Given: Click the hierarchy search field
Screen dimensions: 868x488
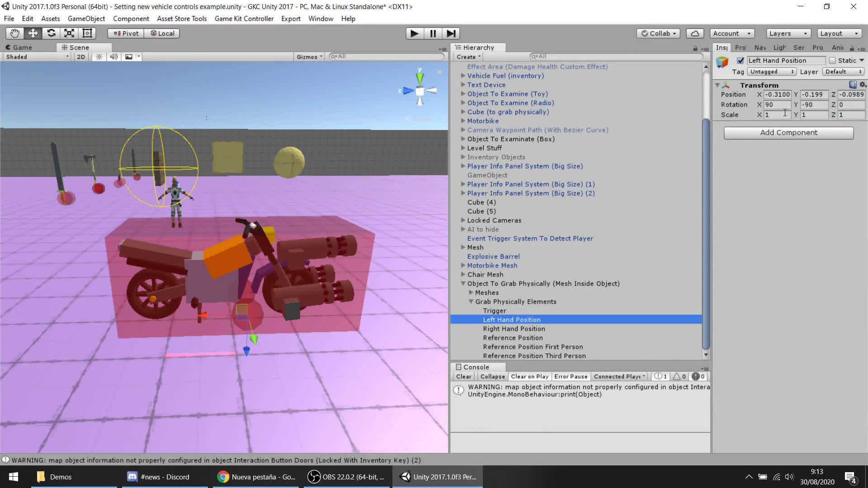Looking at the screenshot, I should [x=615, y=56].
